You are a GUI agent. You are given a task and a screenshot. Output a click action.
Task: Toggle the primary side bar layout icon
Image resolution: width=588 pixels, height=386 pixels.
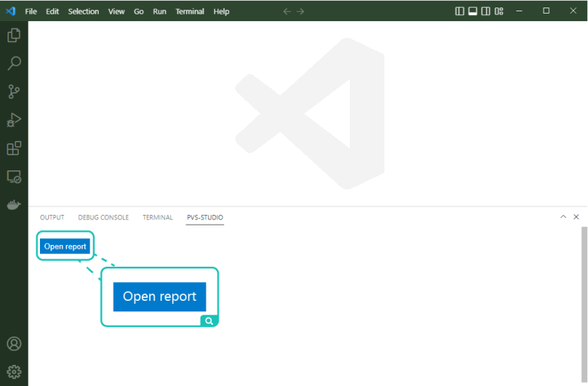[459, 11]
